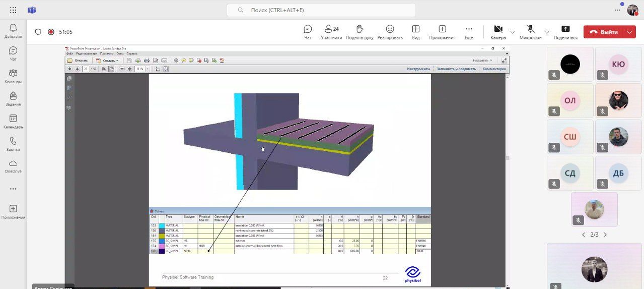
Task: Click the recording indicator
Action: (x=51, y=32)
